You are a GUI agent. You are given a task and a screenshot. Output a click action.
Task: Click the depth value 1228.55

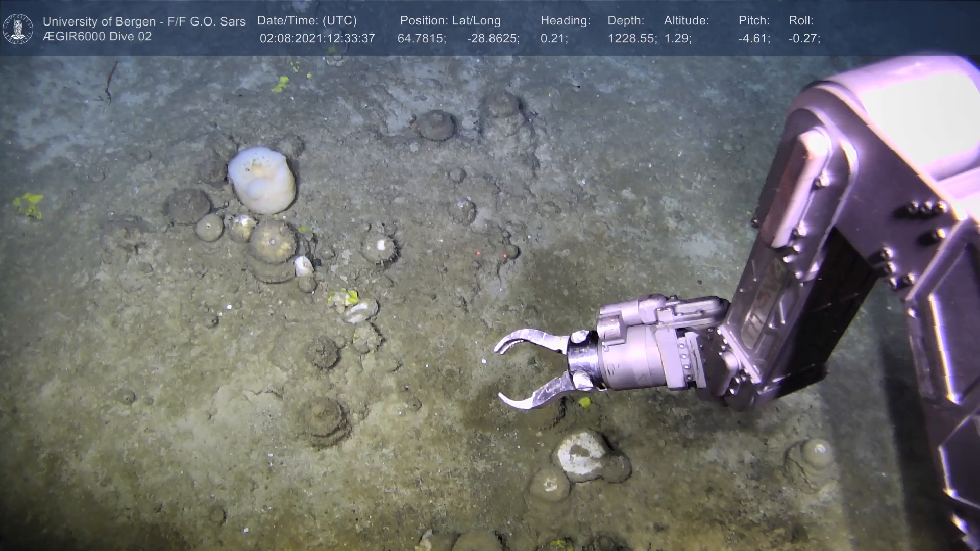632,39
